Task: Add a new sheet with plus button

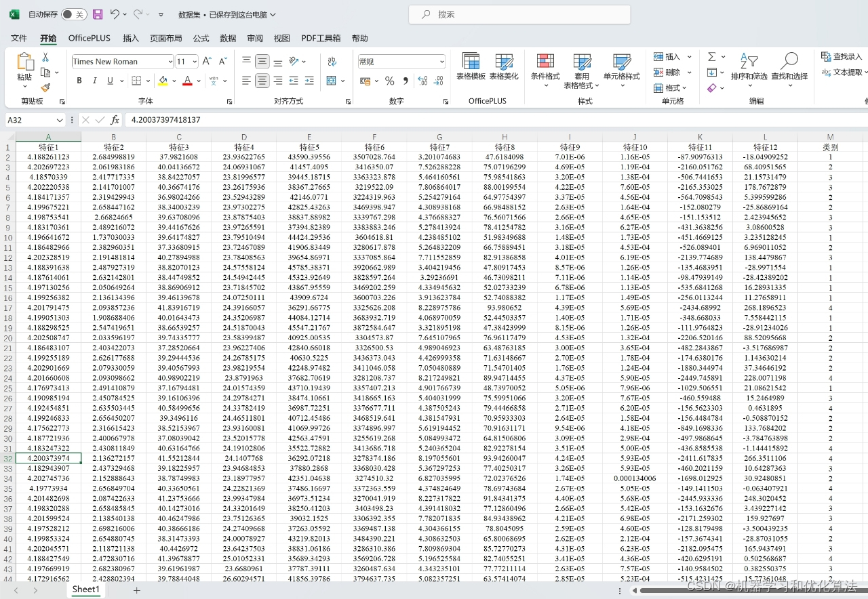Action: tap(136, 590)
